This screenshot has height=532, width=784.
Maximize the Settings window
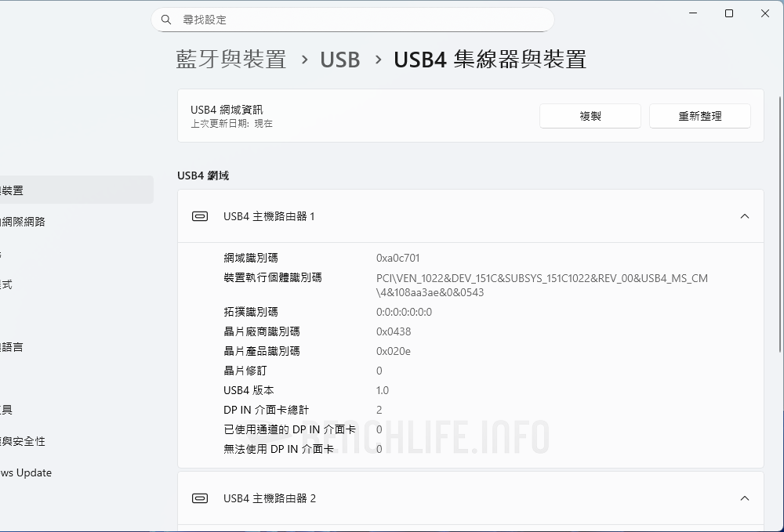click(x=729, y=13)
